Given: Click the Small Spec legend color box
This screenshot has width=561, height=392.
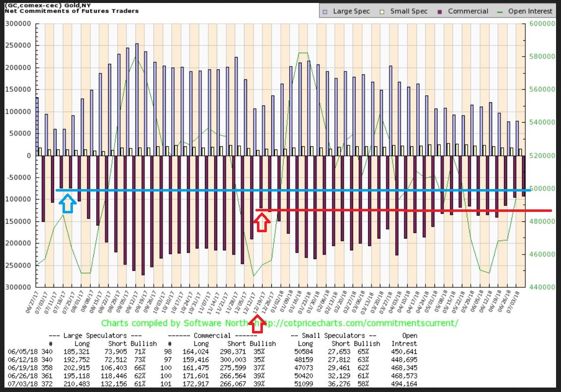Looking at the screenshot, I should tap(382, 11).
